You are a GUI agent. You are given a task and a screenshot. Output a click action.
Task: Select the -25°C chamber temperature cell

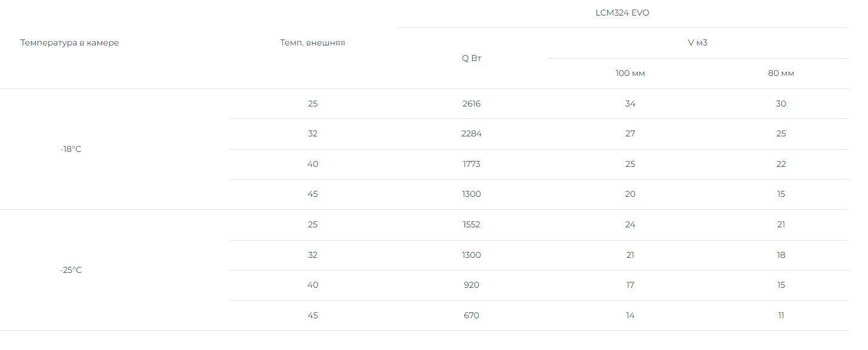(x=71, y=270)
